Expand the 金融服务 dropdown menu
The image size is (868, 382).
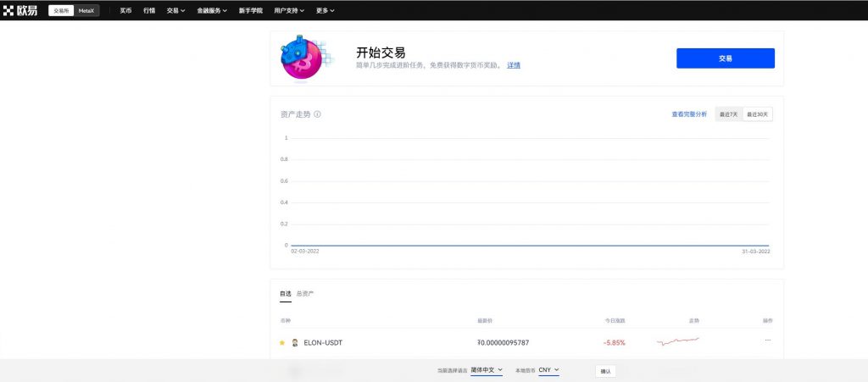[212, 10]
